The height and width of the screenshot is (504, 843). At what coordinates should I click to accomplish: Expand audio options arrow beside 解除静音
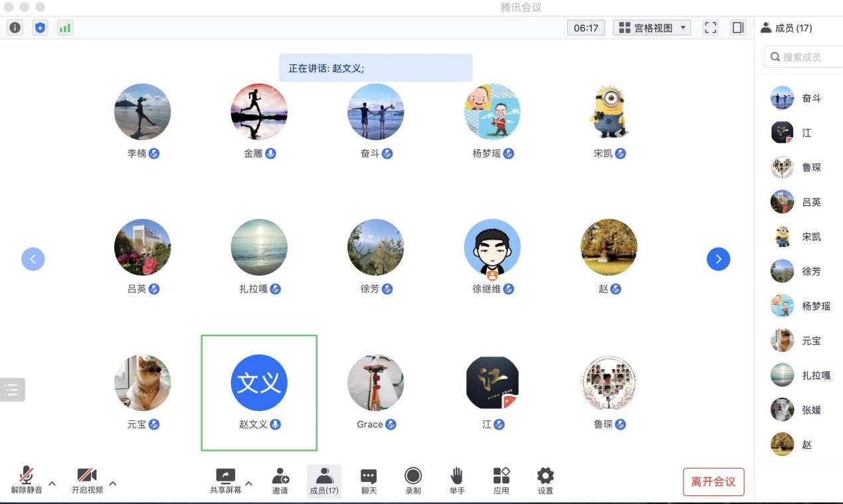coord(52,483)
